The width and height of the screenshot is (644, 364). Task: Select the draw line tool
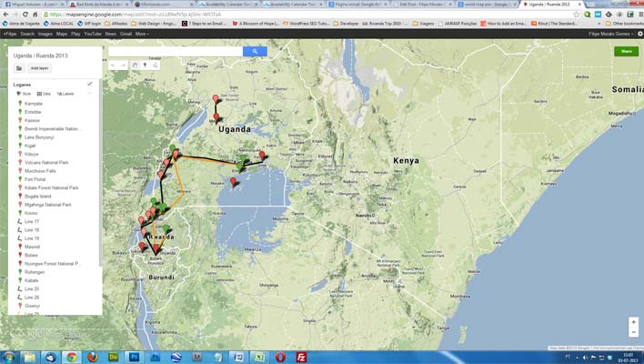coord(156,66)
